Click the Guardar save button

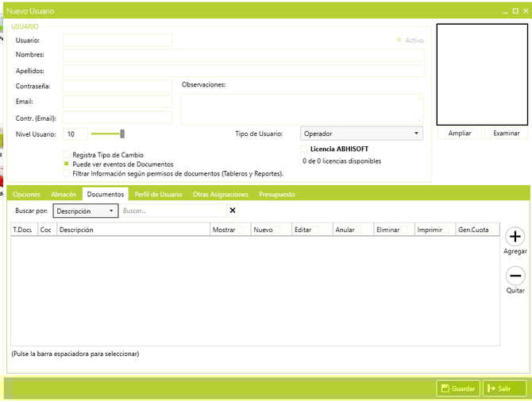coord(458,388)
